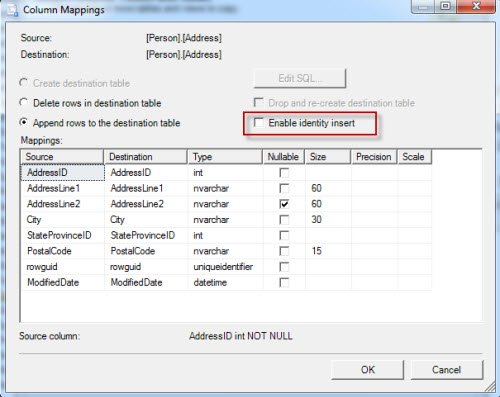Open the AddressLine2 destination cell dropdown
This screenshot has width=500, height=397.
[x=146, y=204]
